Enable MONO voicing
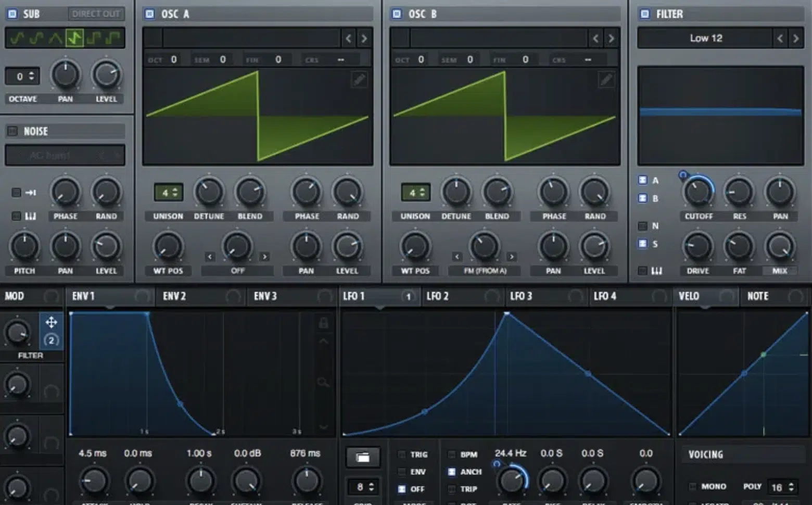812x505 pixels. 693,486
